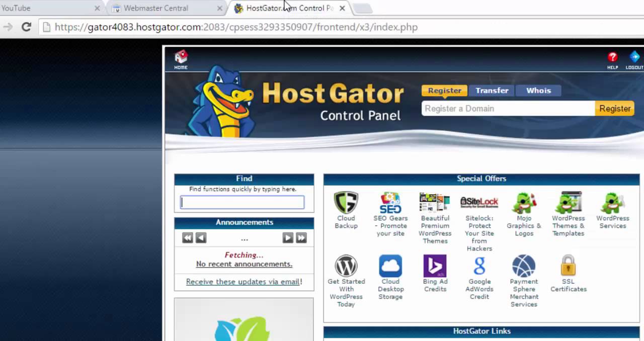The width and height of the screenshot is (644, 341).
Task: Click the Logout icon
Action: pyautogui.click(x=634, y=60)
